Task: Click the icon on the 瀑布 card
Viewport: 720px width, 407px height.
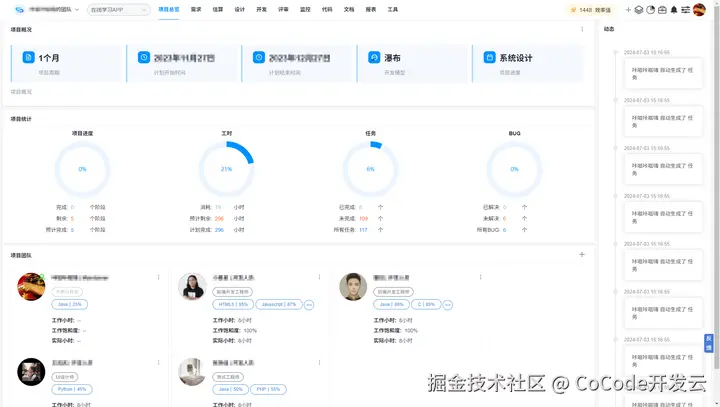Action: point(374,57)
